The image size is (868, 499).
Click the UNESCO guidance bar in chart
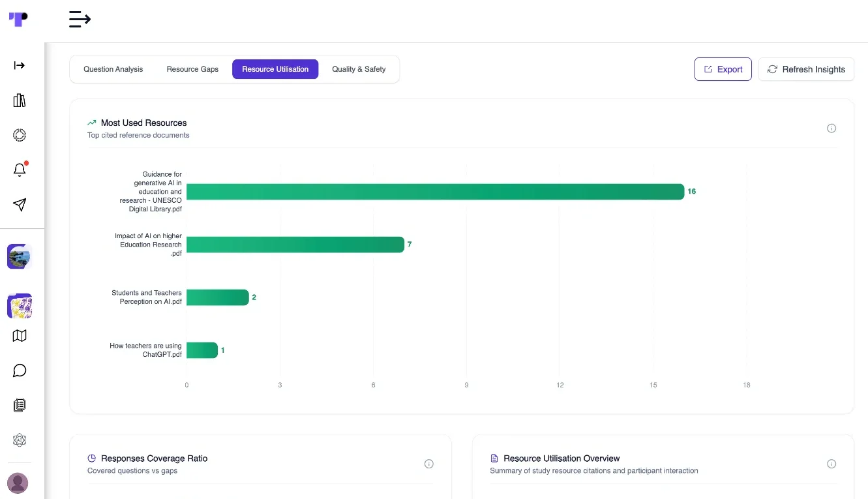[x=435, y=192]
